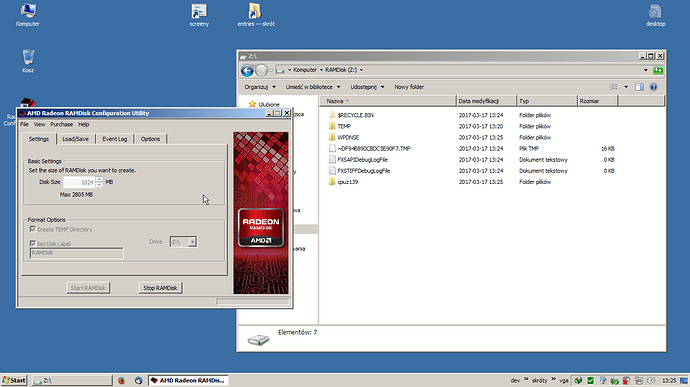Click the Start RAMDisk button

[88, 288]
